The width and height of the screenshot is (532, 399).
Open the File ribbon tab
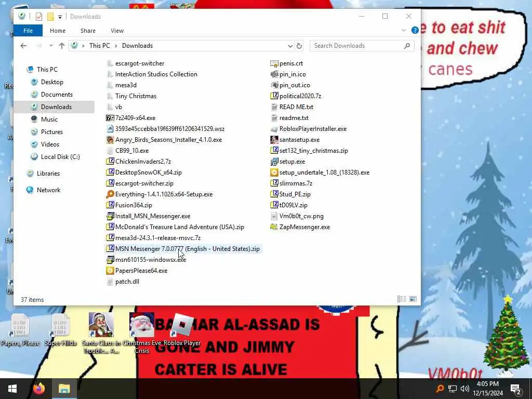tap(28, 31)
